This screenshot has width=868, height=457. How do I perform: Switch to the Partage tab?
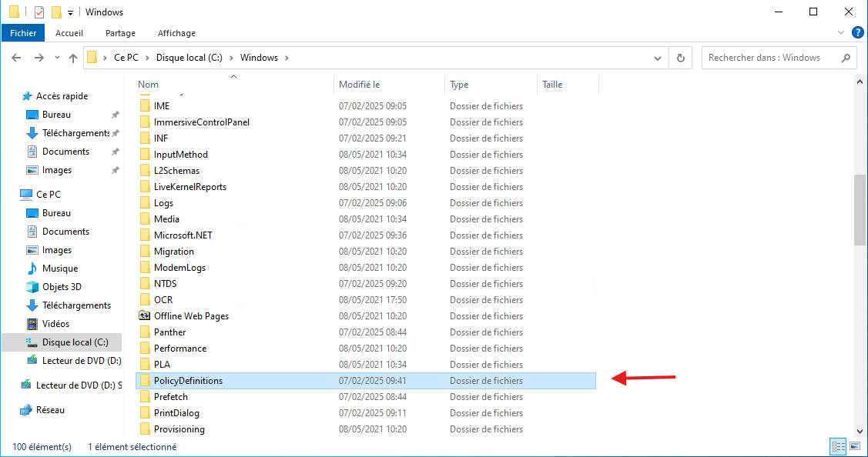121,33
